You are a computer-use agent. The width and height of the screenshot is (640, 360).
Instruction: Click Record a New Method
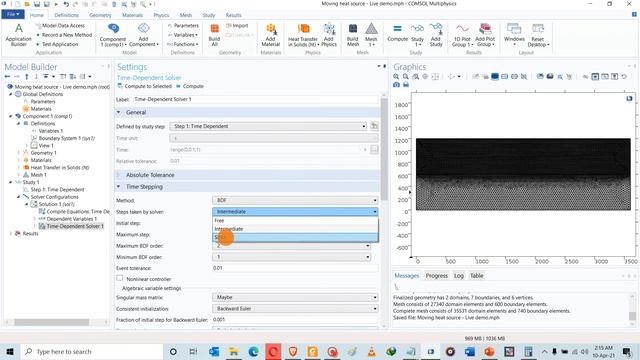64,35
